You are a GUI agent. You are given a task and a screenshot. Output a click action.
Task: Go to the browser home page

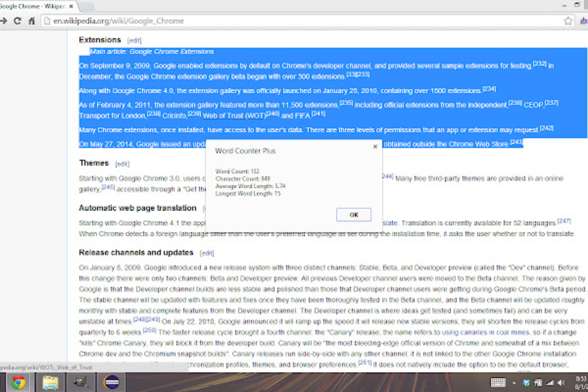click(32, 21)
